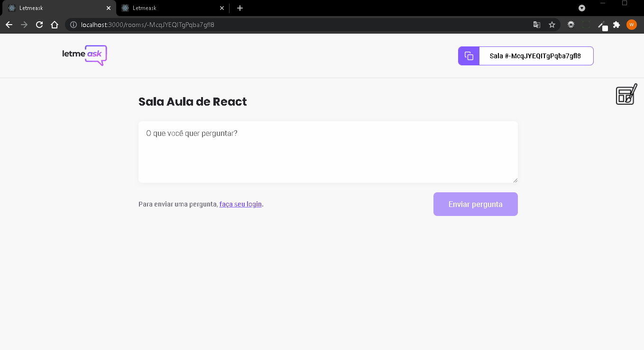Click the translate page icon

click(537, 25)
